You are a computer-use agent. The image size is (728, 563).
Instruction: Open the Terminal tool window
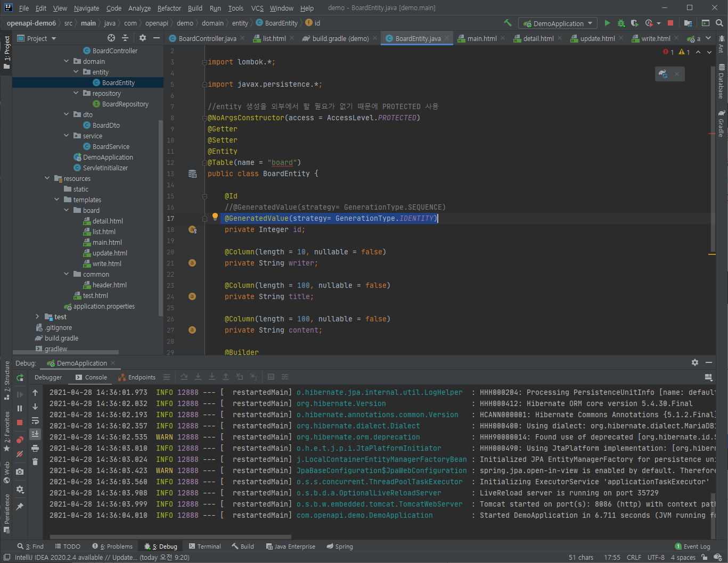click(205, 547)
